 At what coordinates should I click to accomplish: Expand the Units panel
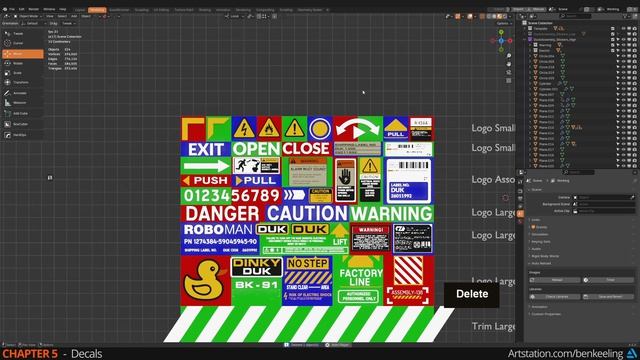pyautogui.click(x=536, y=220)
